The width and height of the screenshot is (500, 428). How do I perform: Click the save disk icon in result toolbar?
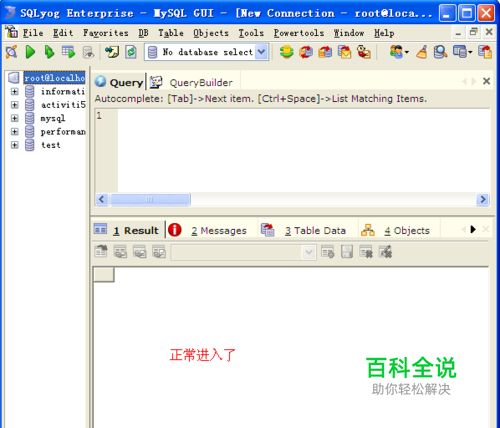click(347, 252)
